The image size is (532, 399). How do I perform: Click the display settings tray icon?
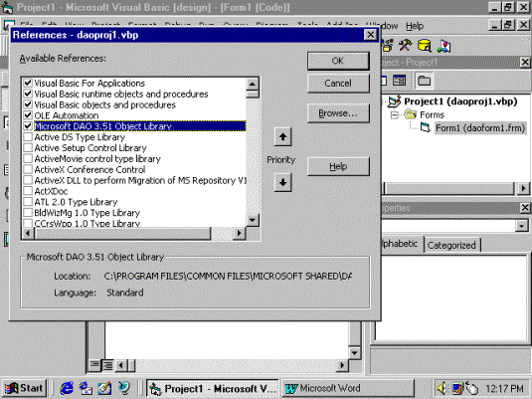point(456,388)
